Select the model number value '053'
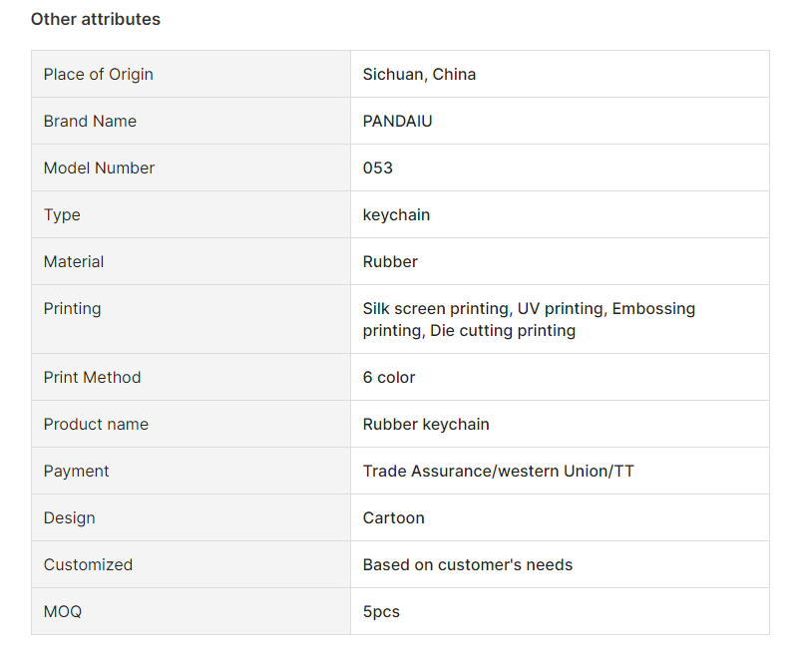Screen dimensions: 812x655 (377, 167)
